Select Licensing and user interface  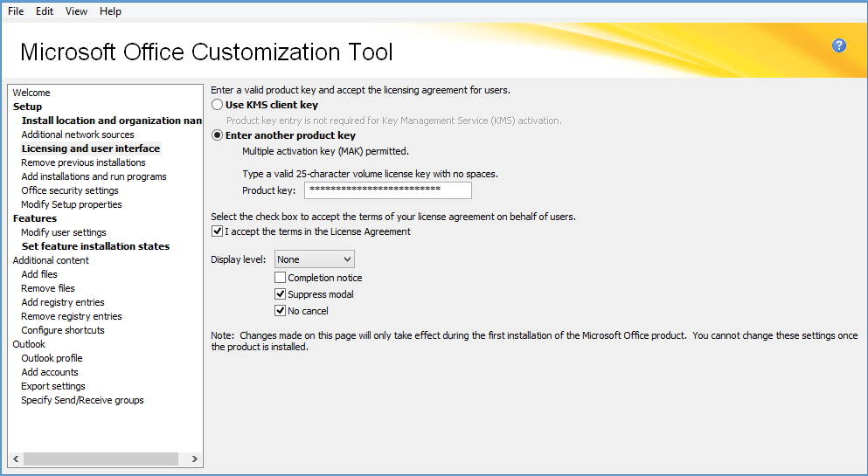coord(91,148)
